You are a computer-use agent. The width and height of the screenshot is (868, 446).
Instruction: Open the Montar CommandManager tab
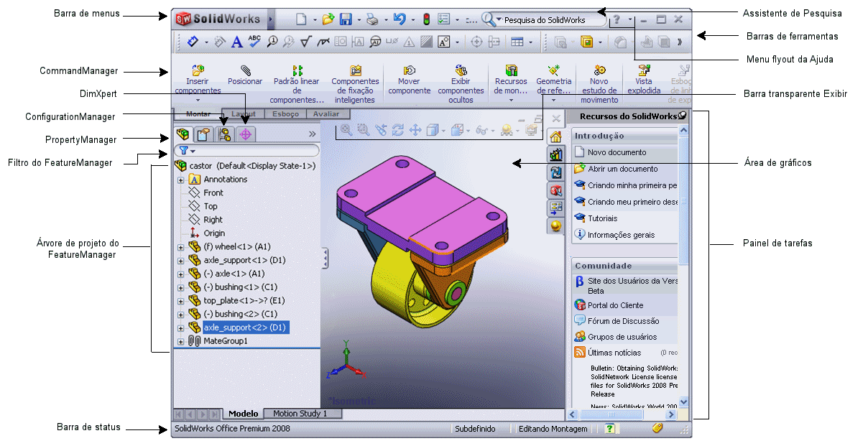(198, 114)
